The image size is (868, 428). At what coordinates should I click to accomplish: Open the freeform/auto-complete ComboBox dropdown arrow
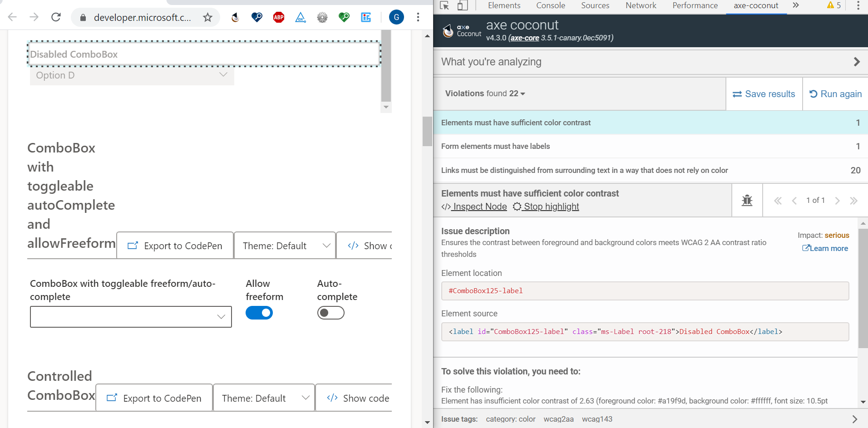tap(221, 317)
